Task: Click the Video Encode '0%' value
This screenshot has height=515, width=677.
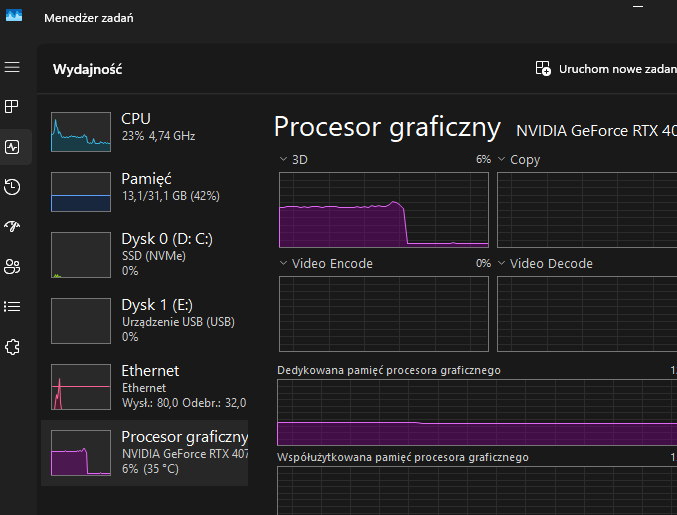Action: 483,263
